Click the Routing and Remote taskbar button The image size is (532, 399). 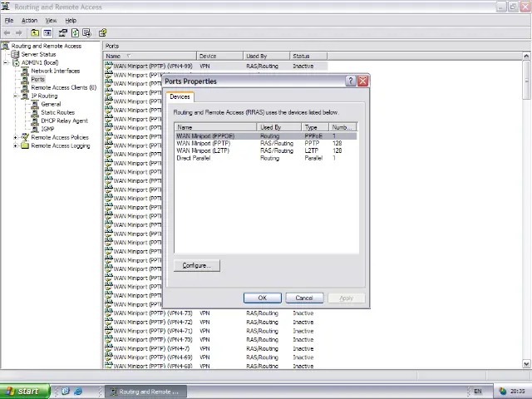point(146,392)
